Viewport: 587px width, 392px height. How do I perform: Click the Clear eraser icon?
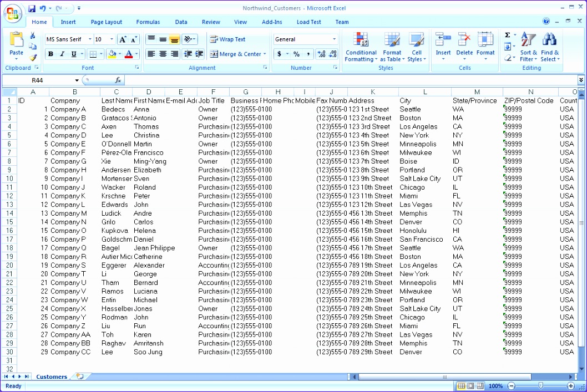point(508,58)
